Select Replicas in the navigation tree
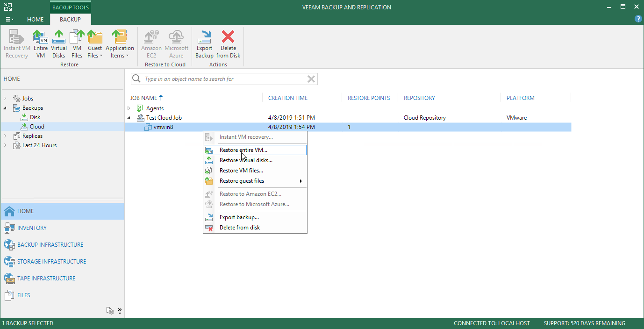Screen dimensions: 644x329 [32, 136]
